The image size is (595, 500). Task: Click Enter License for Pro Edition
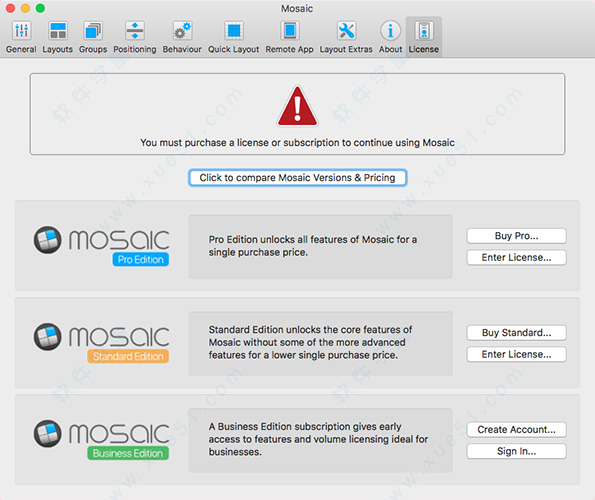coord(516,258)
